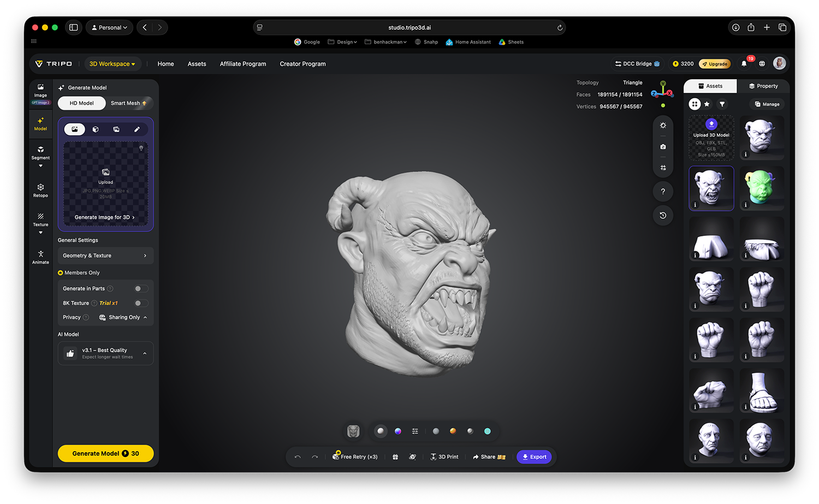Click the Export button
Image resolution: width=819 pixels, height=504 pixels.
pos(534,457)
